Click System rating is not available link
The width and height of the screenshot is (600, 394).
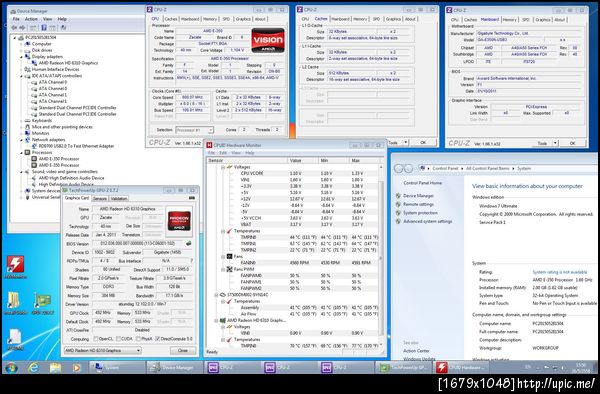click(x=559, y=272)
